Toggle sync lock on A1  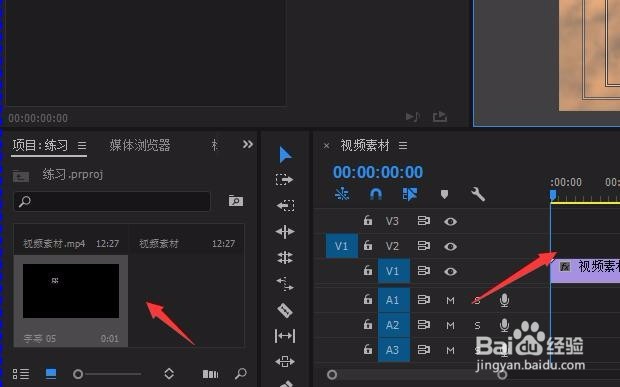coord(423,300)
